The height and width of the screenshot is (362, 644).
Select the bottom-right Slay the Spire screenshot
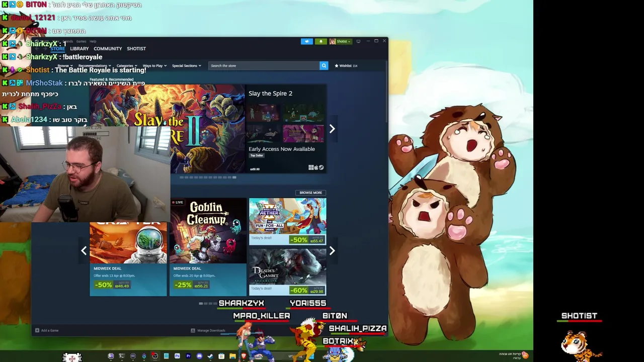click(x=303, y=134)
